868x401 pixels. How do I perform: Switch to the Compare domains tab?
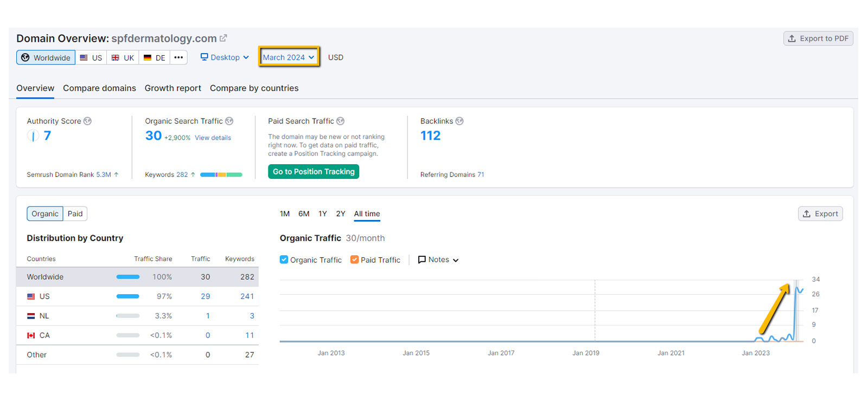click(x=99, y=88)
